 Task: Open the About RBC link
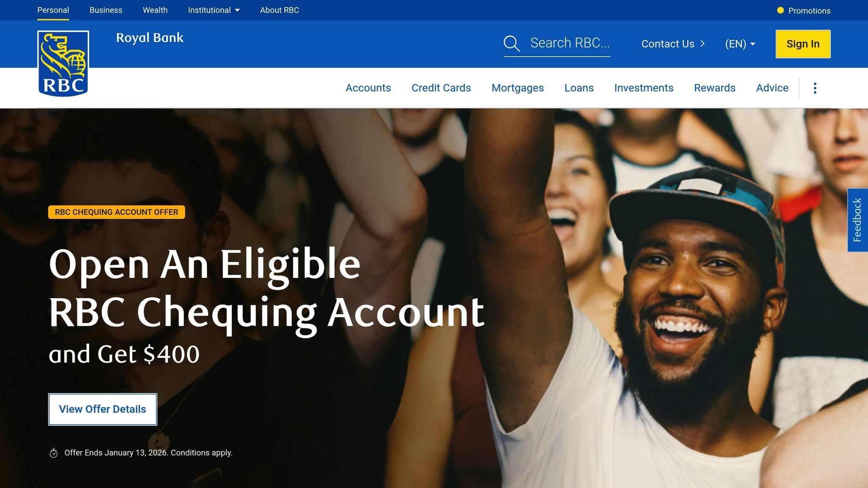tap(279, 10)
